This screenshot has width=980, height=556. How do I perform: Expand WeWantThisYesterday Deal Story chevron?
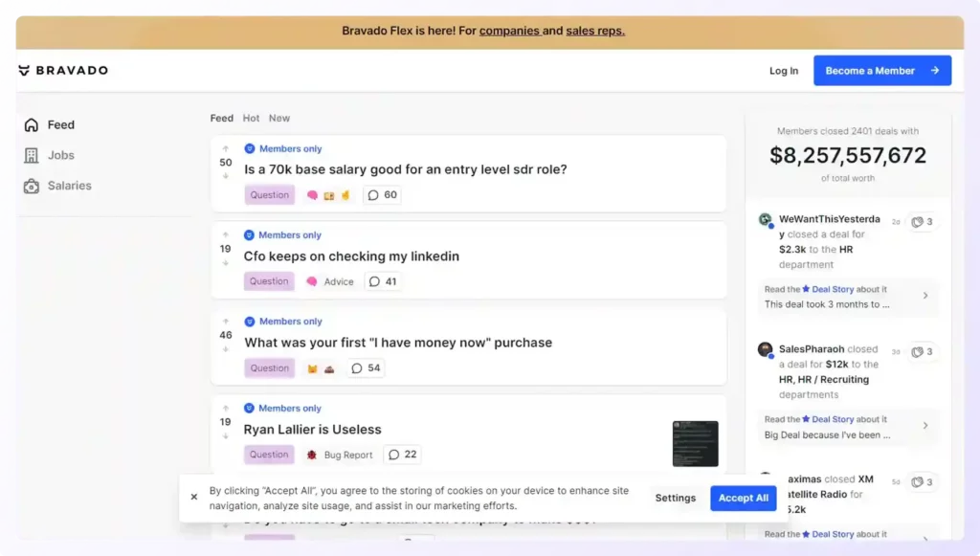[x=925, y=297]
